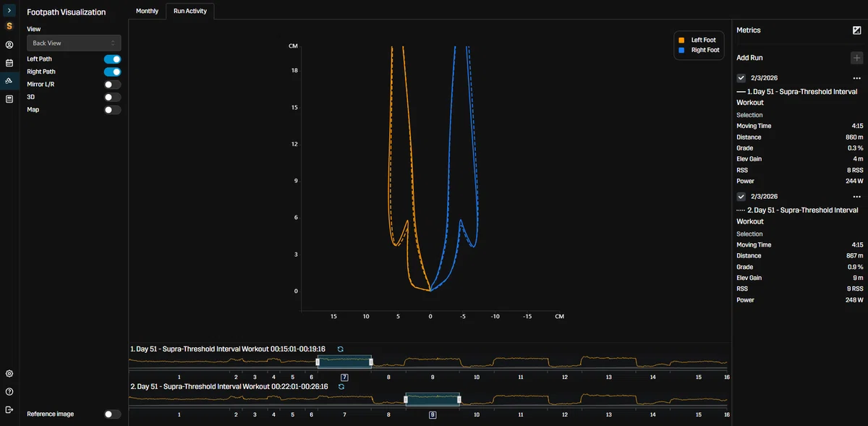Select the footpath shoe icon in sidebar
868x426 pixels.
(9, 80)
